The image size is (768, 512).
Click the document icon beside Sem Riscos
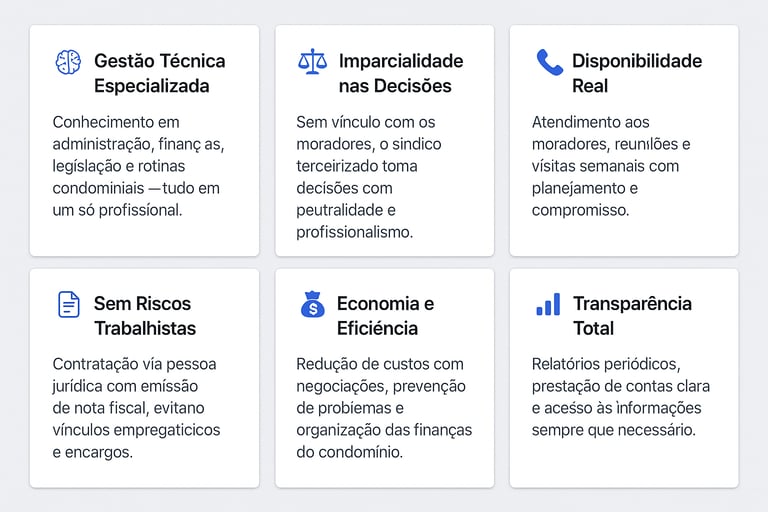tap(68, 304)
